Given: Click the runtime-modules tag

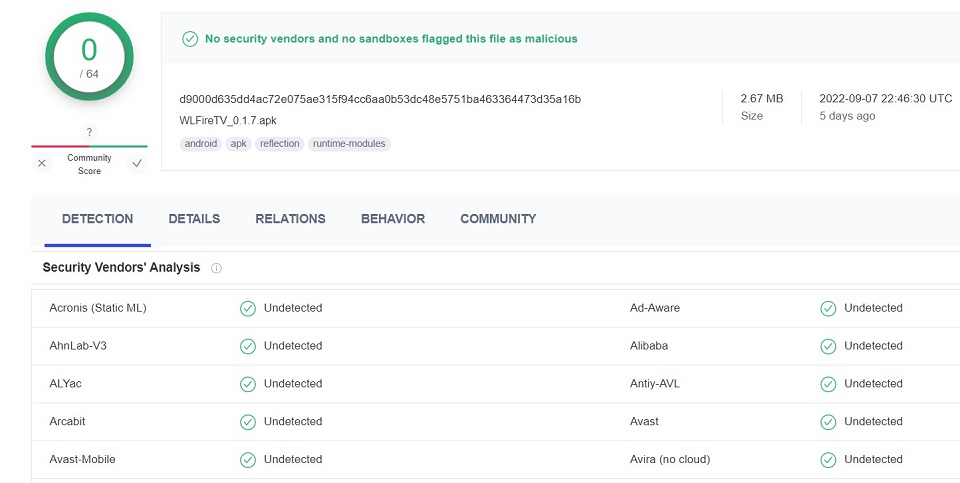Looking at the screenshot, I should click(x=348, y=144).
